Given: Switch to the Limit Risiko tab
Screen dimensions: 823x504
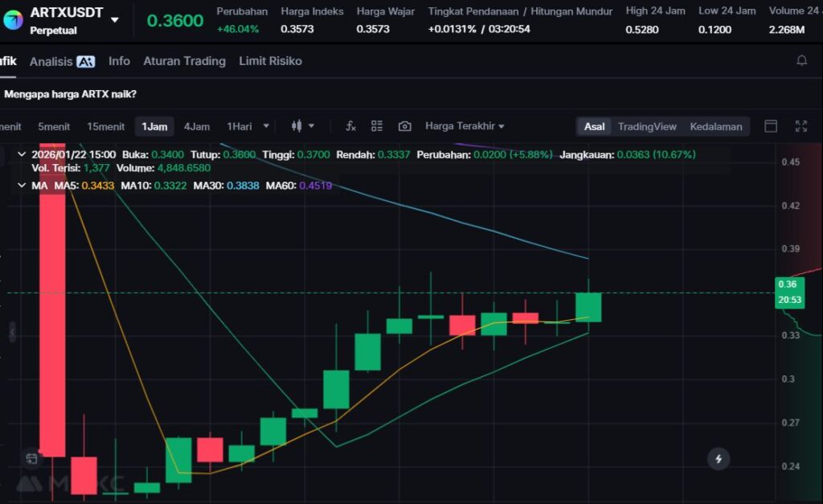Looking at the screenshot, I should point(270,61).
